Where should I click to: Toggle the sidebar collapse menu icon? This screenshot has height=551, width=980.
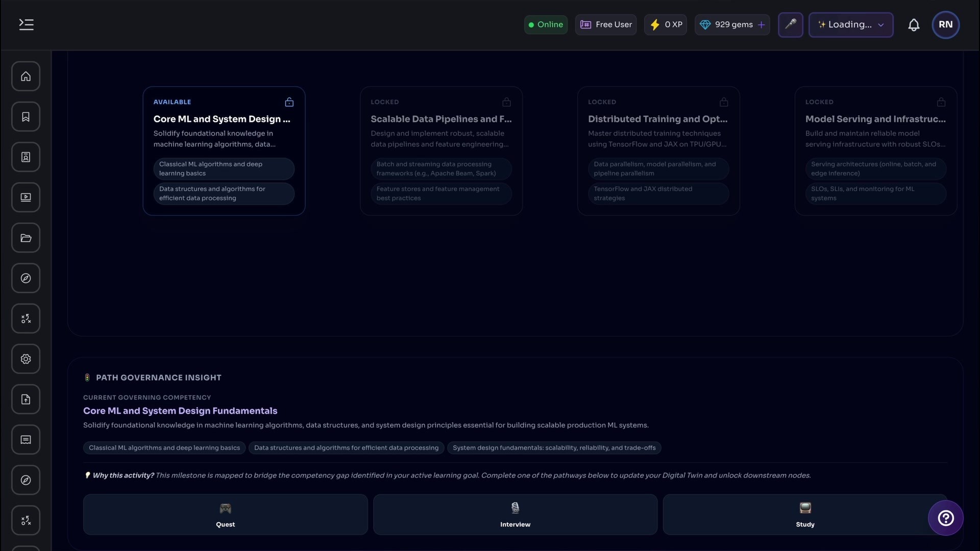[x=27, y=24]
